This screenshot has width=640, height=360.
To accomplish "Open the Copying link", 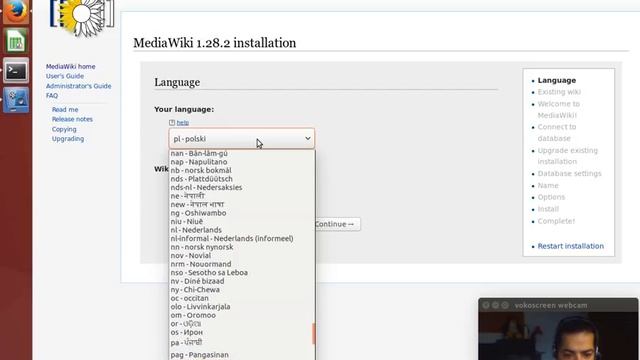I will (x=64, y=129).
